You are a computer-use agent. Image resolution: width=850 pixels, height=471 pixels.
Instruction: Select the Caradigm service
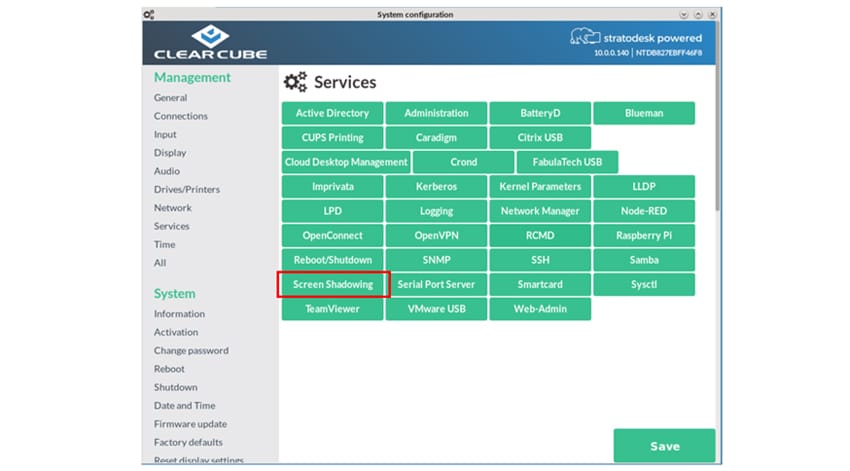pyautogui.click(x=436, y=137)
